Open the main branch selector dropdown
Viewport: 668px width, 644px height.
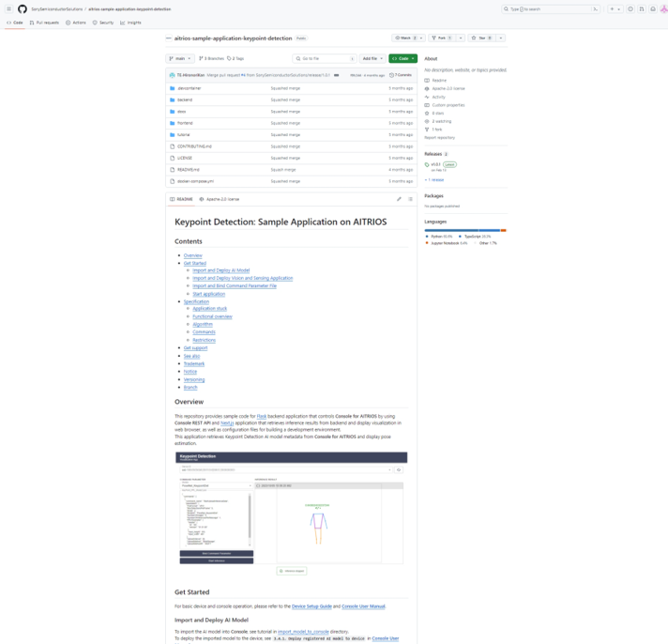pos(180,58)
